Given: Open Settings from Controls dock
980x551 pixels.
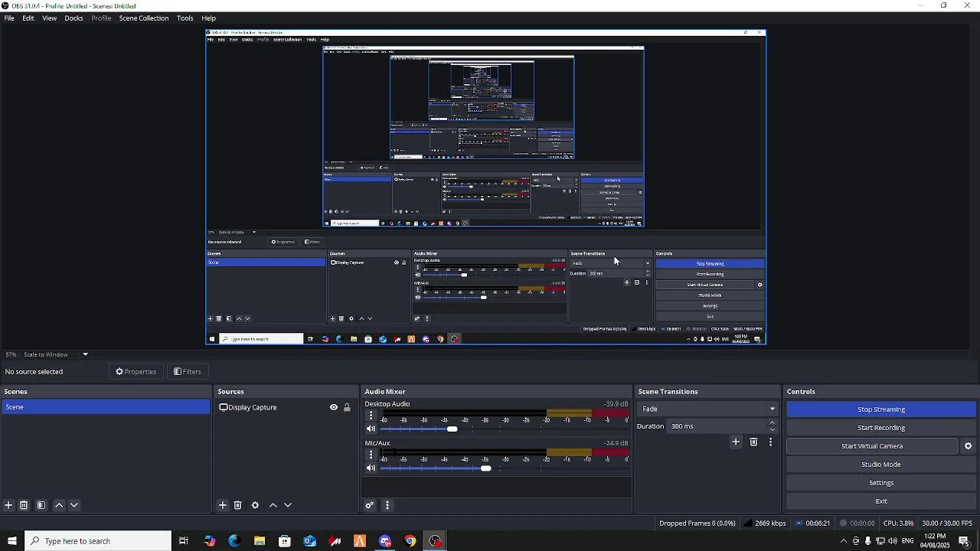Looking at the screenshot, I should [881, 483].
